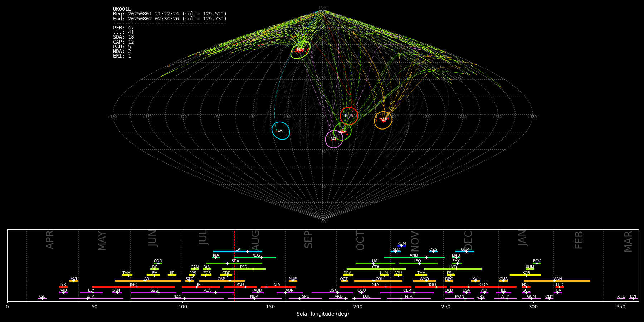Screen dimensions: 644x322
Task: Click the red dashed current solar longitude line
Action: point(235,265)
